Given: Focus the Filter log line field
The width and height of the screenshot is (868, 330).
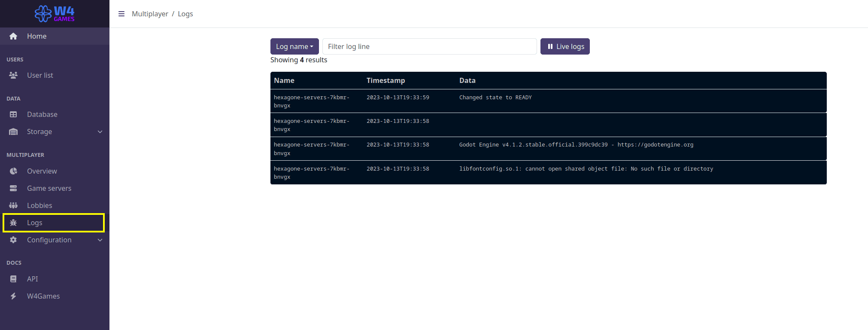Looking at the screenshot, I should [x=429, y=46].
